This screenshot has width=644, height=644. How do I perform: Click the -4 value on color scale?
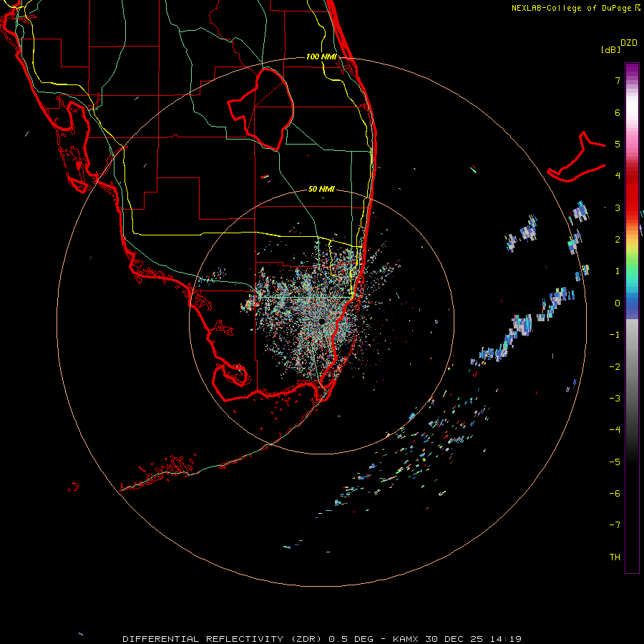click(x=615, y=430)
